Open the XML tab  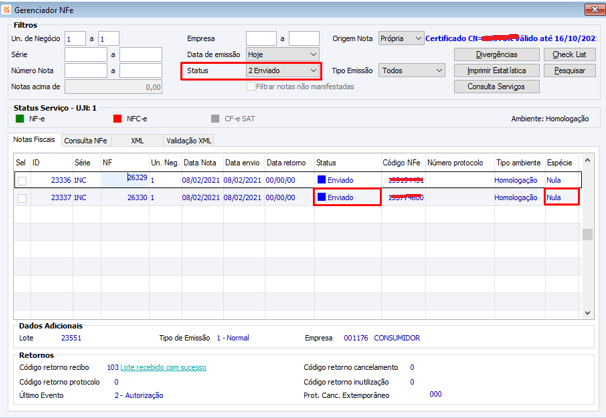[x=137, y=141]
